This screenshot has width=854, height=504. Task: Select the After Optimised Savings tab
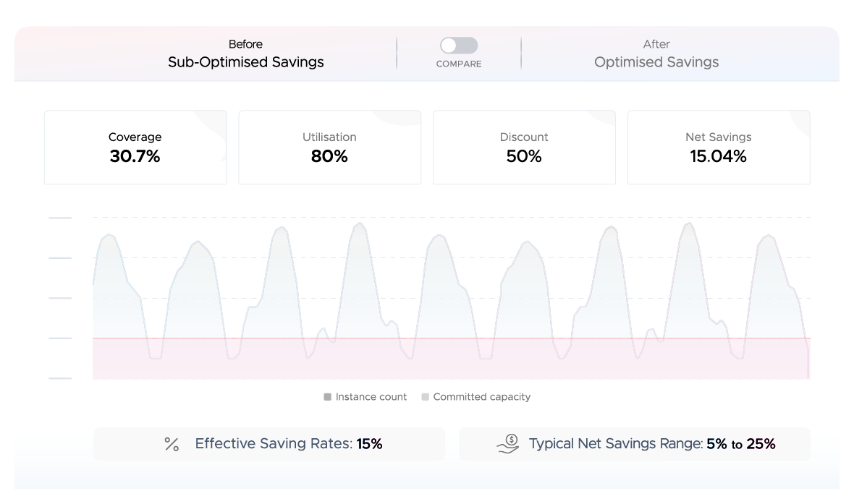[656, 54]
